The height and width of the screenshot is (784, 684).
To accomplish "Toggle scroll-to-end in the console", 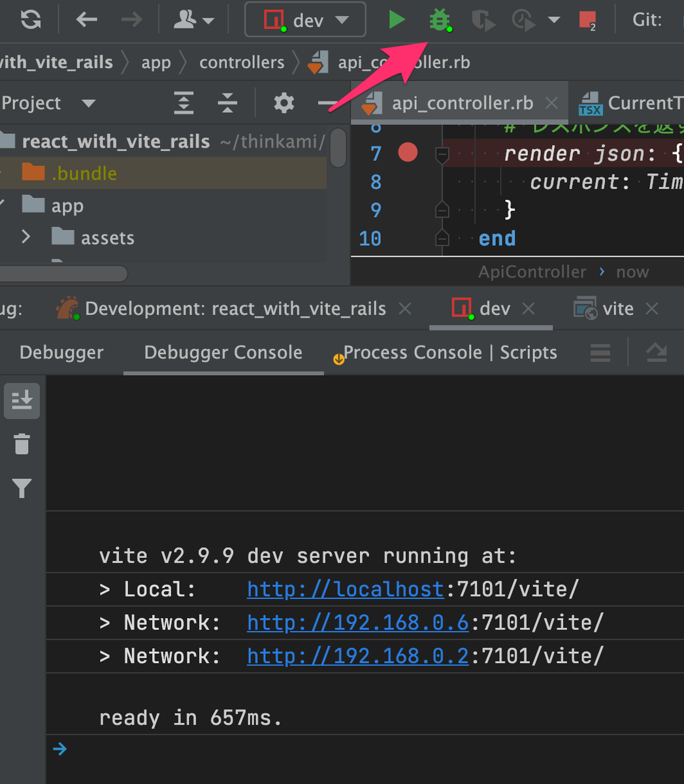I will 22,400.
